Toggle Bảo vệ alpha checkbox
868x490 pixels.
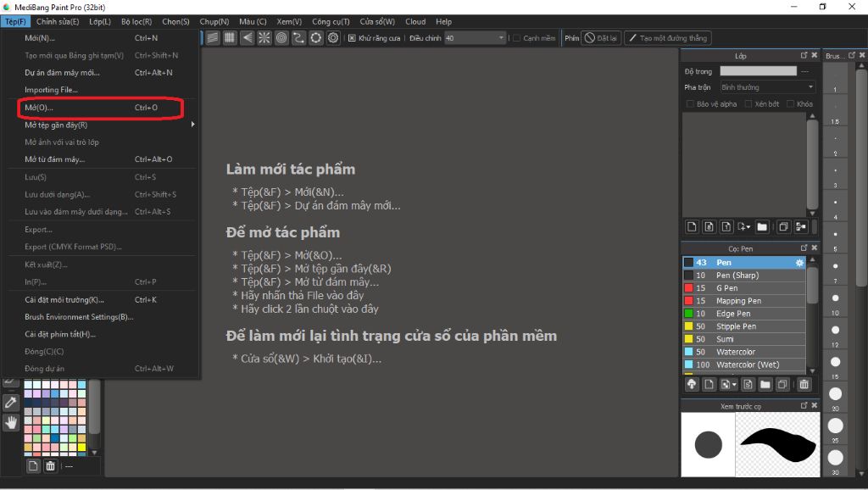tap(690, 104)
